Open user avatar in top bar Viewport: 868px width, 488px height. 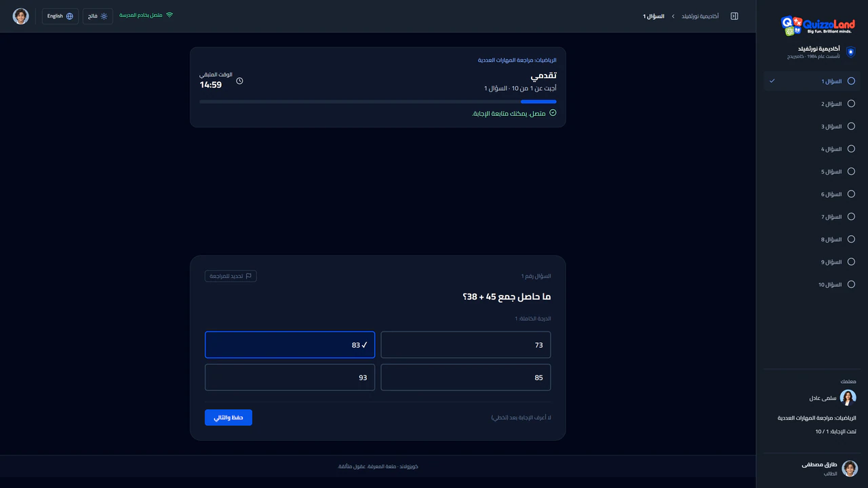click(21, 16)
